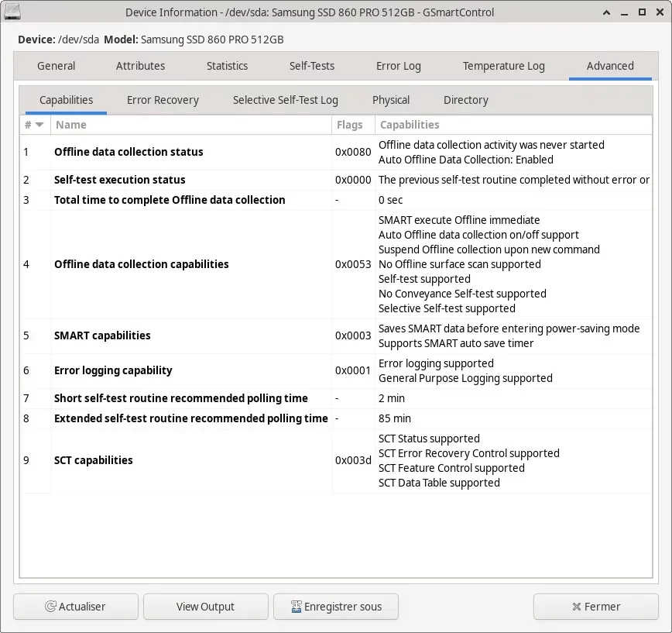Open the View Output button
Image resolution: width=672 pixels, height=633 pixels.
tap(206, 607)
